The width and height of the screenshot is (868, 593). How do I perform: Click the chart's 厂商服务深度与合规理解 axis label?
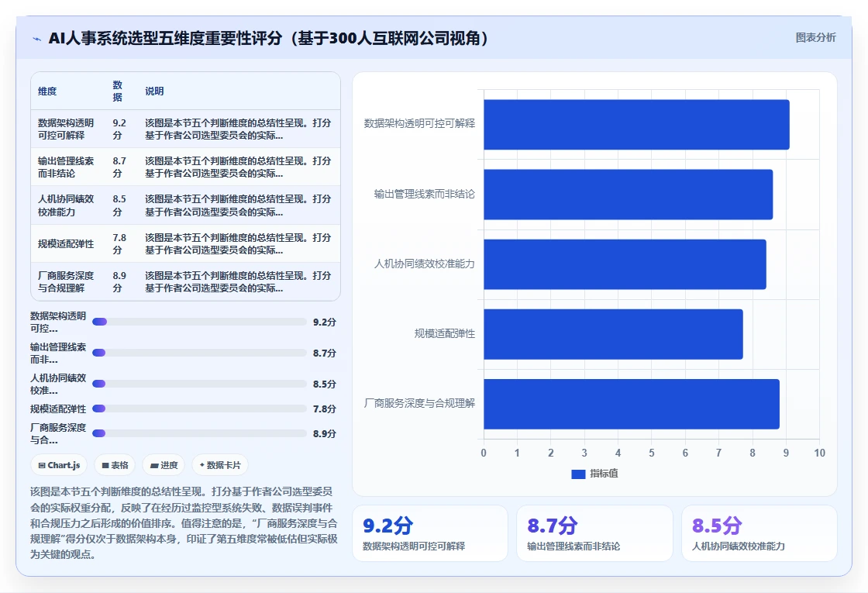coord(419,403)
